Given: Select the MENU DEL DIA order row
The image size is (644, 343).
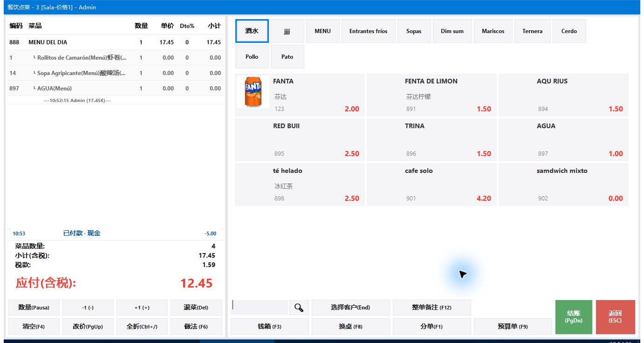Looking at the screenshot, I should coord(115,42).
